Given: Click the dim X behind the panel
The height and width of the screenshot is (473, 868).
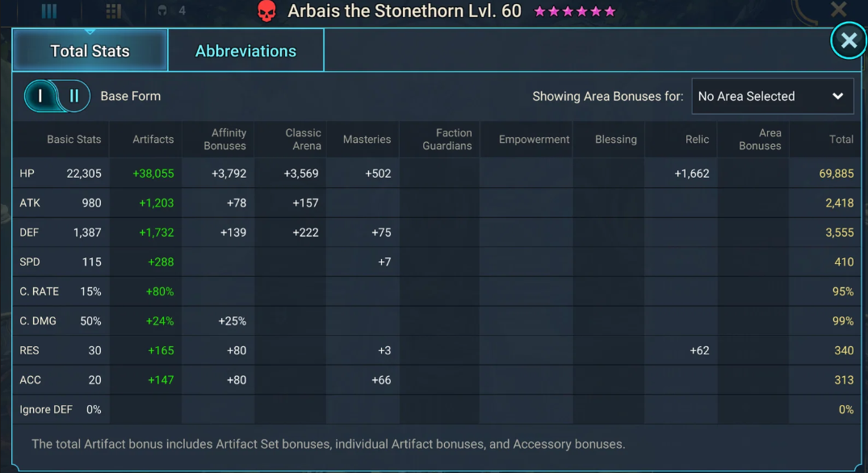Looking at the screenshot, I should 839,9.
